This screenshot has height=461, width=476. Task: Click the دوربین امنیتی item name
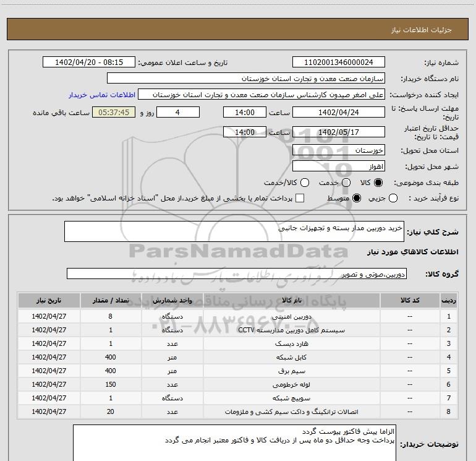291,317
